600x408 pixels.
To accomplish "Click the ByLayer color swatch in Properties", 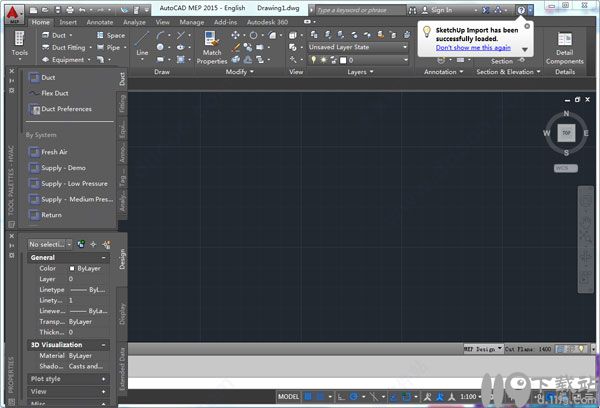I will coord(72,268).
